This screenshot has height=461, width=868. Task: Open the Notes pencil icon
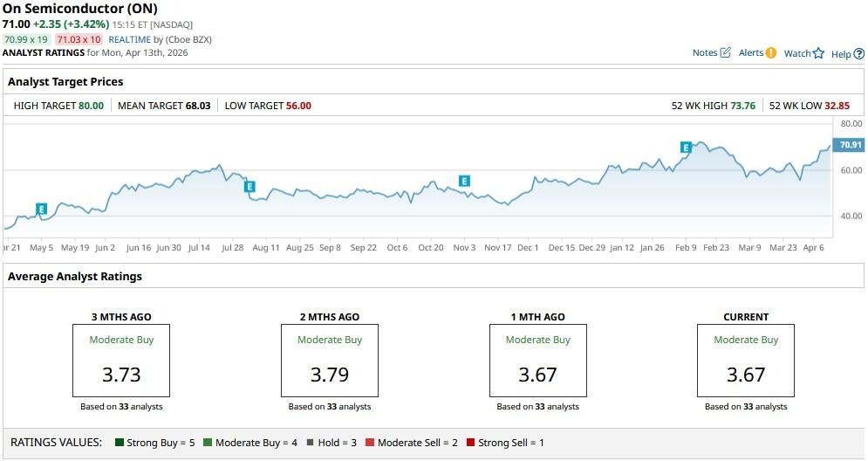tap(725, 52)
